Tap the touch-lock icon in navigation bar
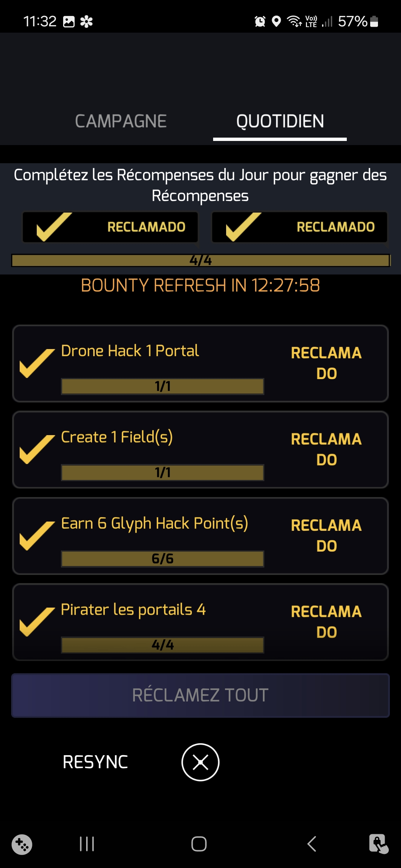This screenshot has width=401, height=868. 378,844
